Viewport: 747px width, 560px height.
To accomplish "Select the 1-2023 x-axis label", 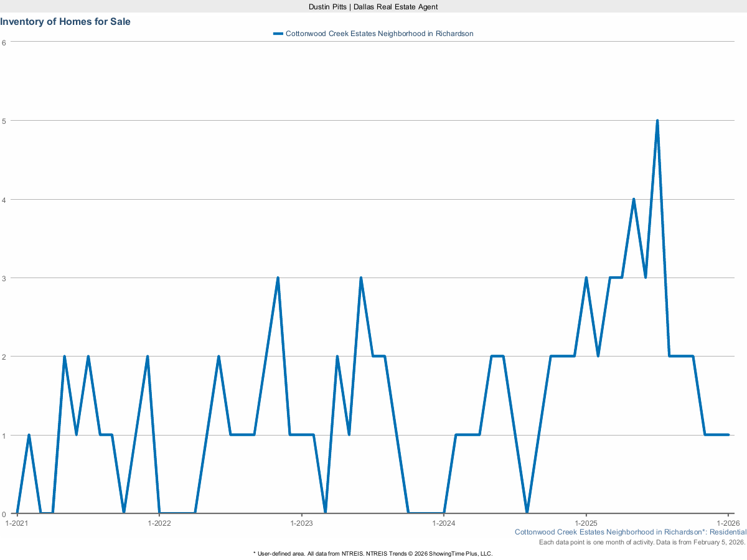I will click(x=301, y=523).
